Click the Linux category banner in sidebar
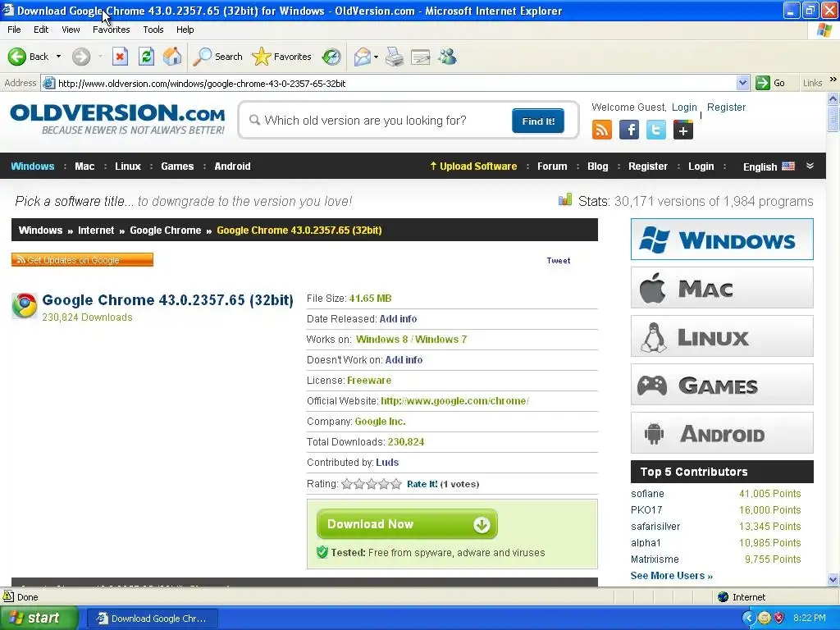Screen dimensions: 840x630 coord(722,336)
